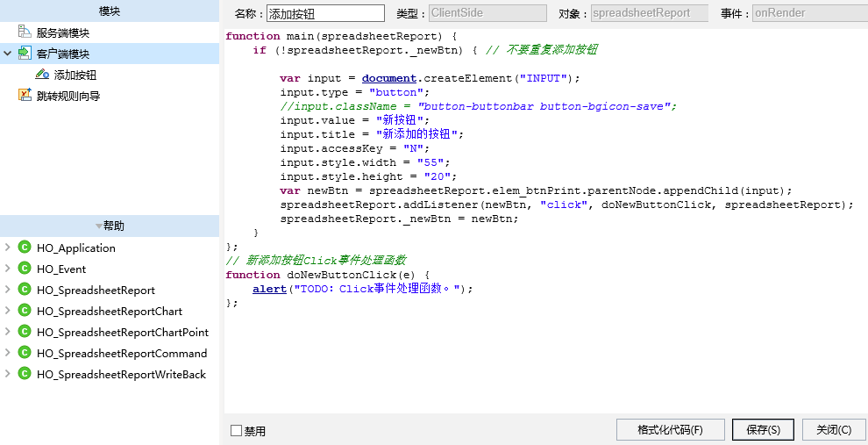The height and width of the screenshot is (445, 868).
Task: Select 服务端模块 in the module tree
Action: [x=63, y=32]
